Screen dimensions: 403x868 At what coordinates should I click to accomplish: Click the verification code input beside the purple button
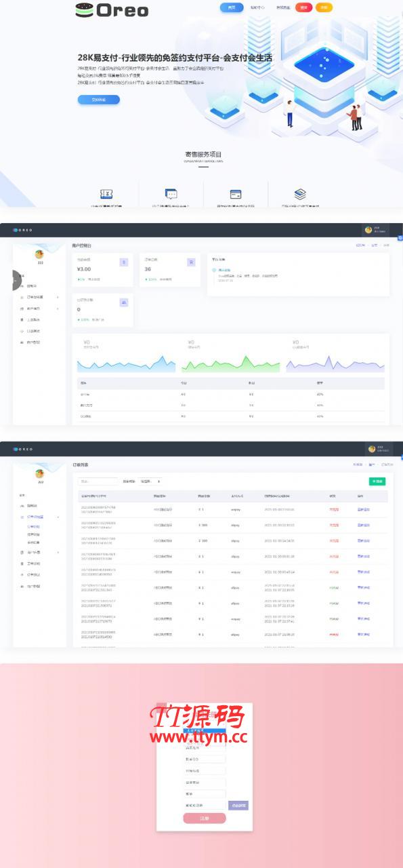205,806
